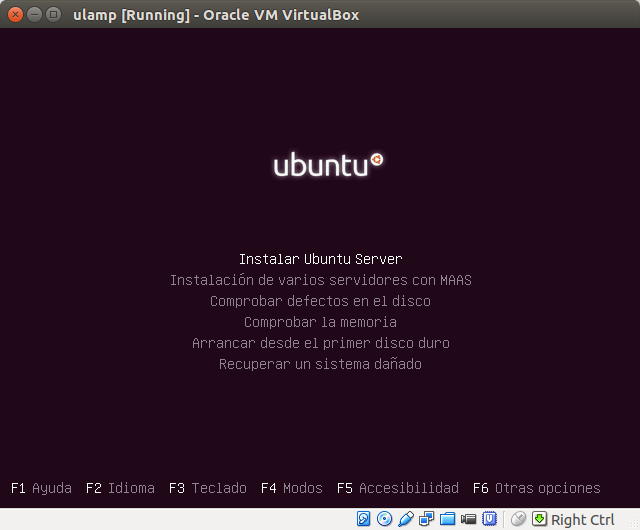Click the Ubuntu logo
This screenshot has height=530, width=640.
tap(328, 165)
